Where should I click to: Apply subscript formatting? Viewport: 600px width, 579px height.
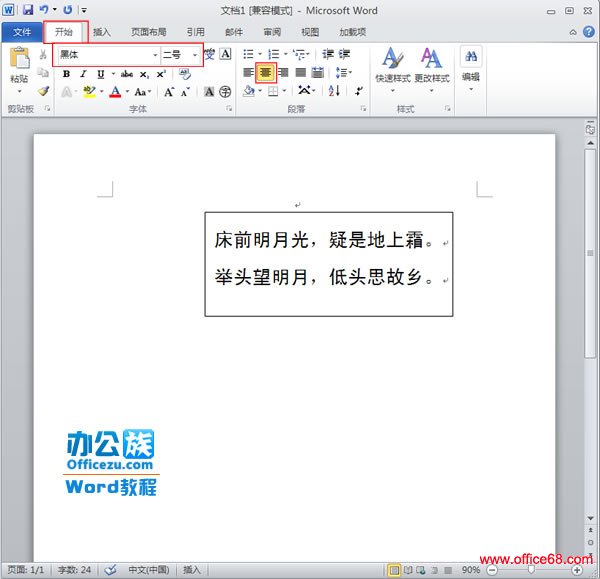[x=144, y=74]
